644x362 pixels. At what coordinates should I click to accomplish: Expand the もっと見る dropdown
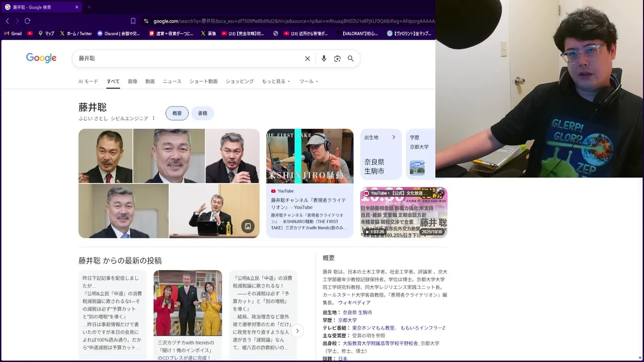(276, 81)
